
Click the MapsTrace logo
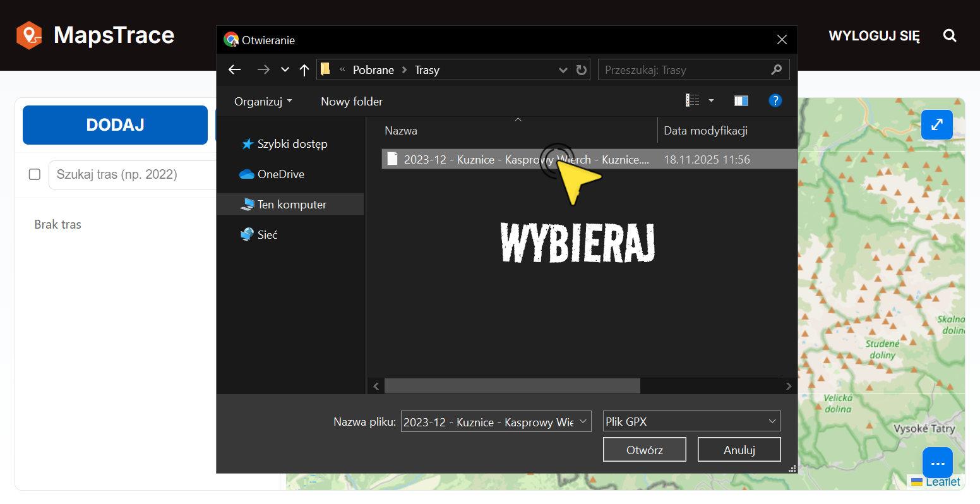tap(95, 35)
